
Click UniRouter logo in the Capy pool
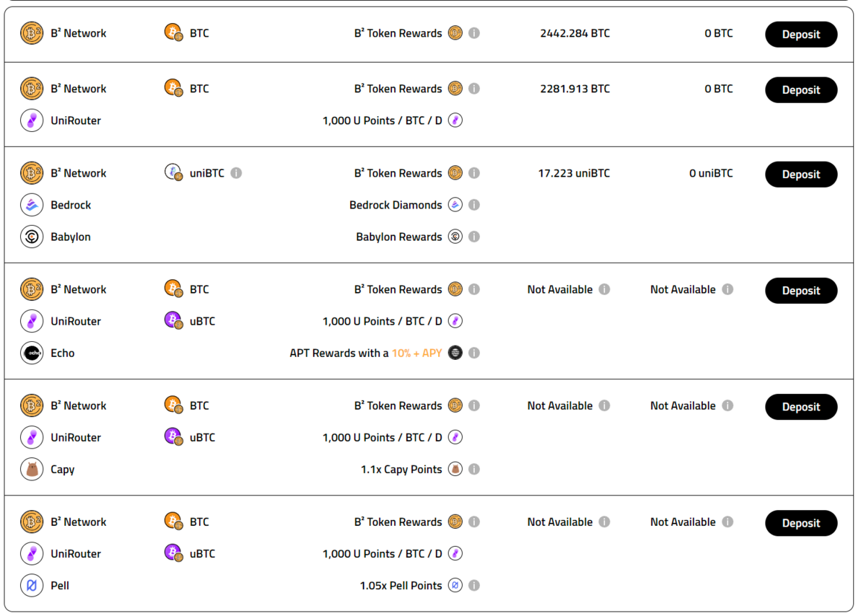click(32, 437)
